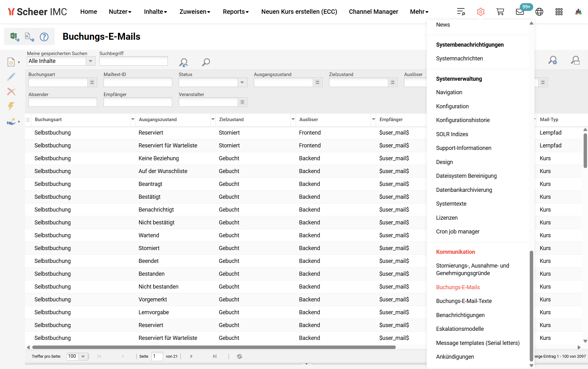The width and height of the screenshot is (588, 369).
Task: Open the Reports menu
Action: tap(235, 12)
